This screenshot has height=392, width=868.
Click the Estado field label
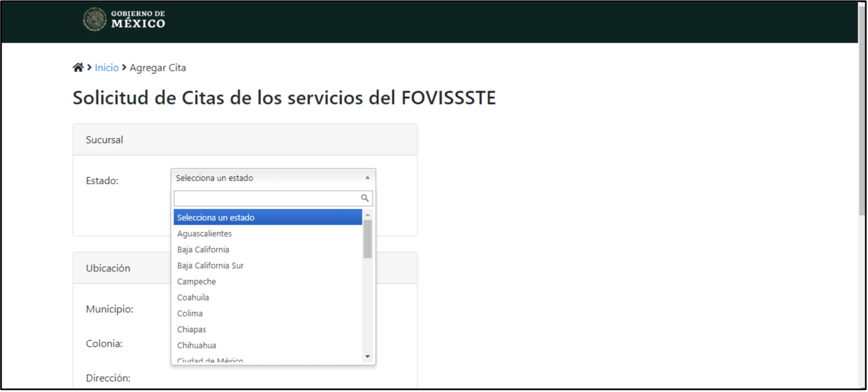102,181
